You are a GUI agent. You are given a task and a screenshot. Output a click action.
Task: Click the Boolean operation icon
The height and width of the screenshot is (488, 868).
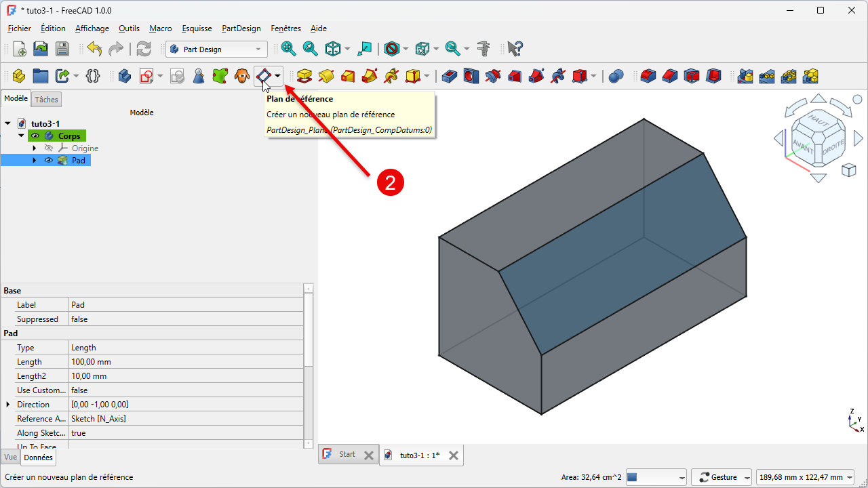[x=616, y=76]
